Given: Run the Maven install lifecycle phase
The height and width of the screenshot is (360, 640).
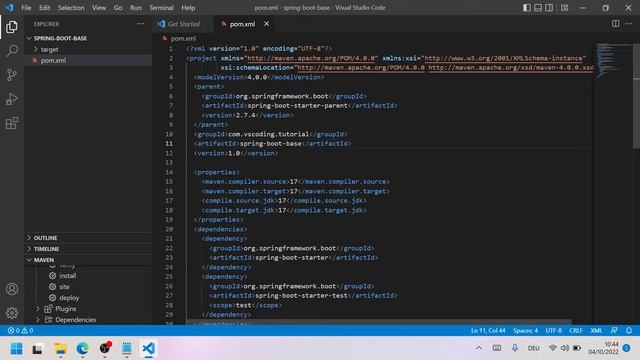Looking at the screenshot, I should 68,276.
